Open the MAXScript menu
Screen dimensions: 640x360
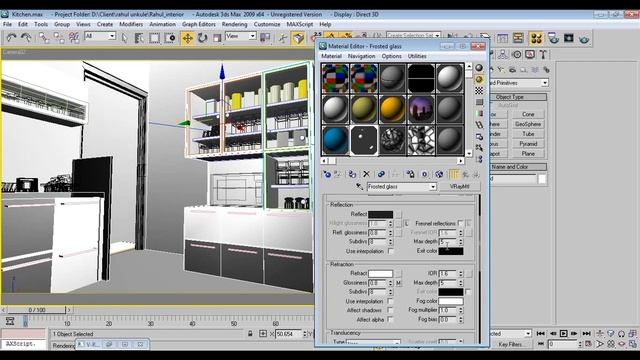[300, 24]
